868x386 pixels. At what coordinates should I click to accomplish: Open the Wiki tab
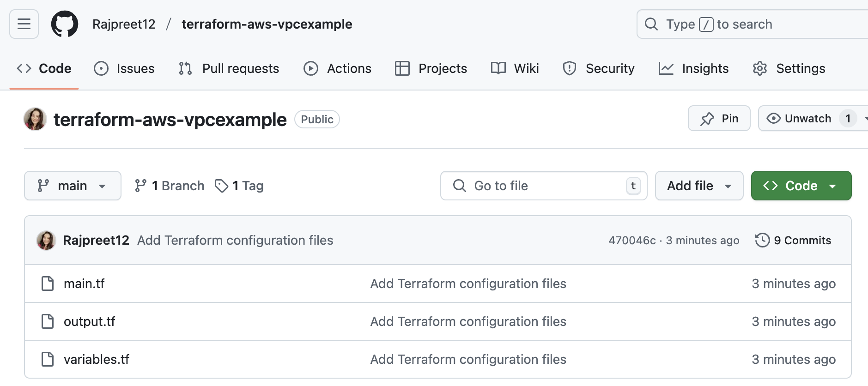[515, 68]
